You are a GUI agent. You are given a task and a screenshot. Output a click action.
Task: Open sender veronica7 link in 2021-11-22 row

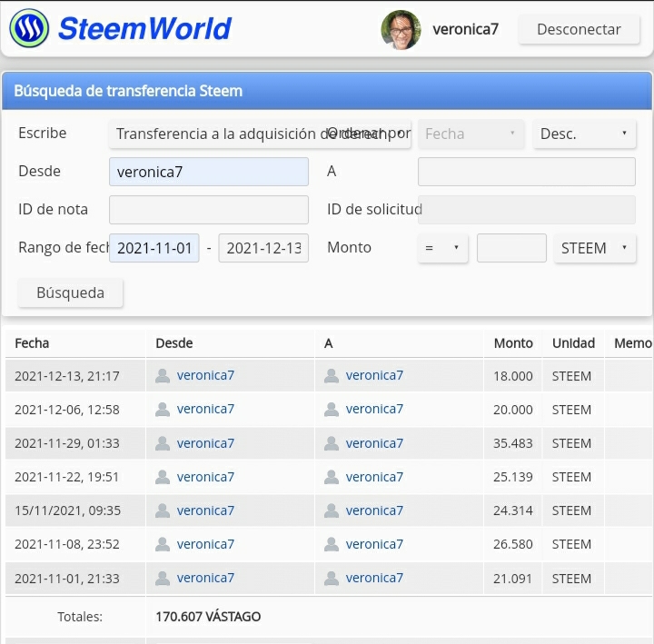pyautogui.click(x=205, y=477)
